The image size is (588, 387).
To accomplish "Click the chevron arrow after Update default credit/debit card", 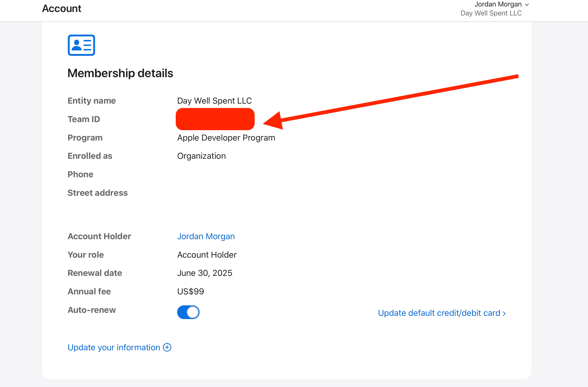I will point(504,314).
